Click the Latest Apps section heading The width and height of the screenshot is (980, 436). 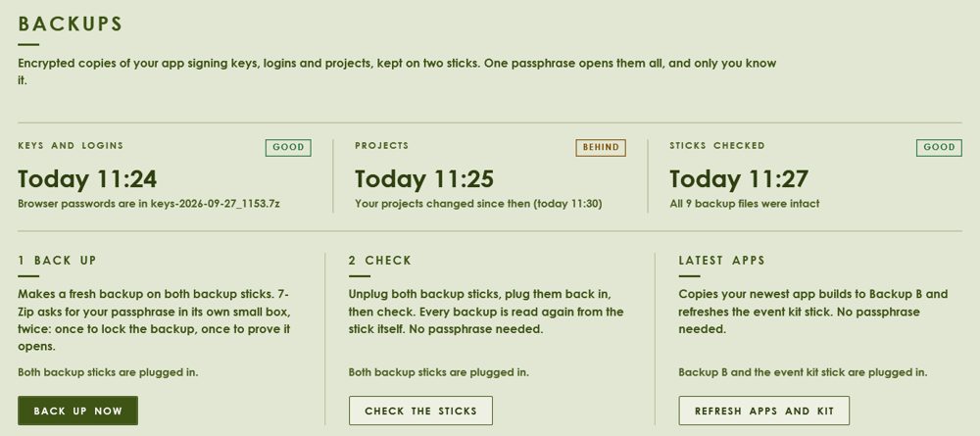click(722, 260)
